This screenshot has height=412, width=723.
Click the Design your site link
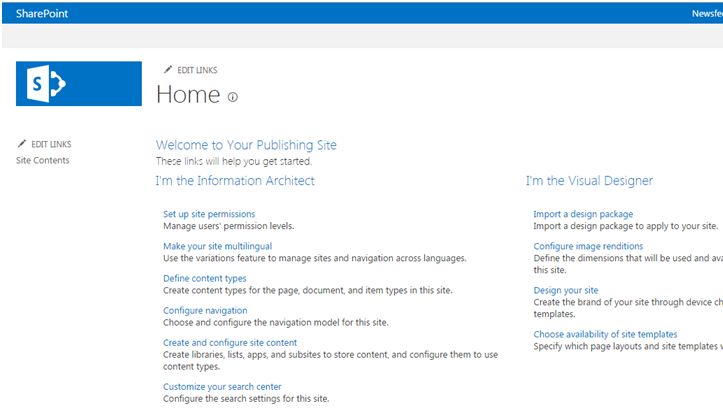click(566, 290)
